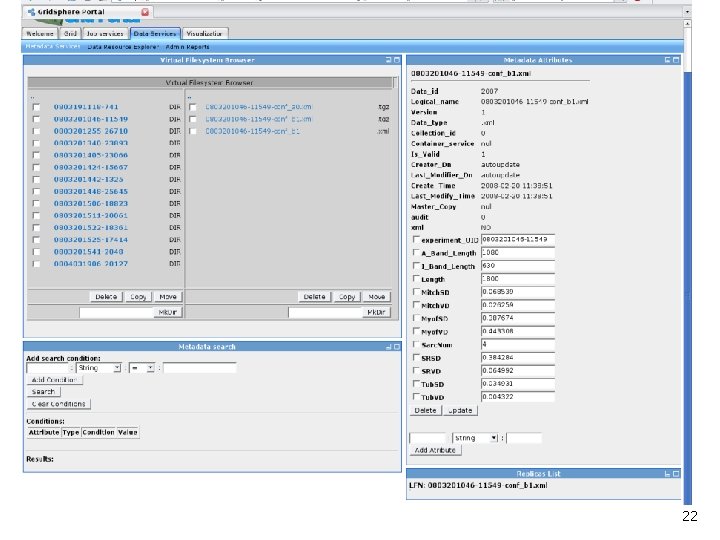The image size is (720, 540).
Task: Switch to the Visualization tab
Action: click(x=206, y=33)
